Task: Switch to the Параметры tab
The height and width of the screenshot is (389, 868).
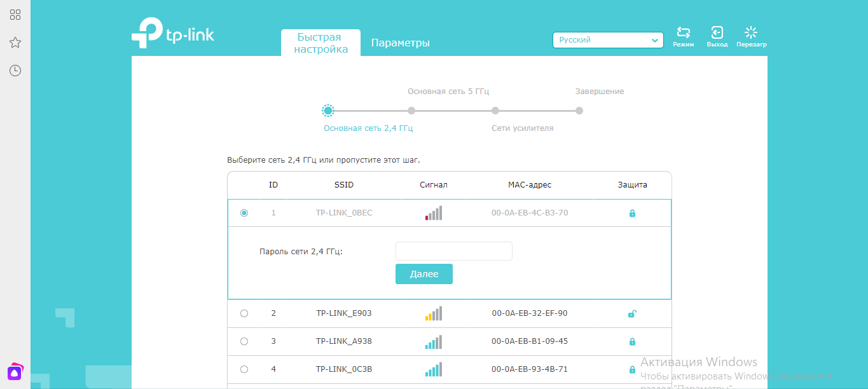Action: point(401,43)
